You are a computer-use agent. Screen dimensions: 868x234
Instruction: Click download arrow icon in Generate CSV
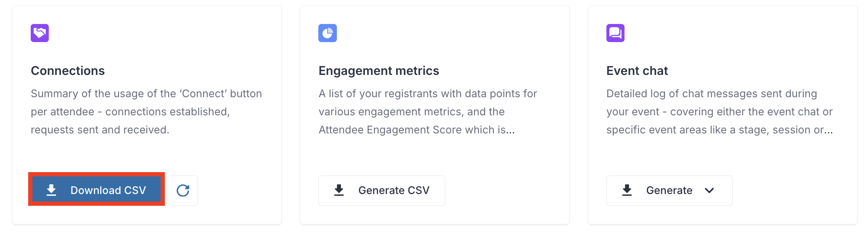coord(339,190)
